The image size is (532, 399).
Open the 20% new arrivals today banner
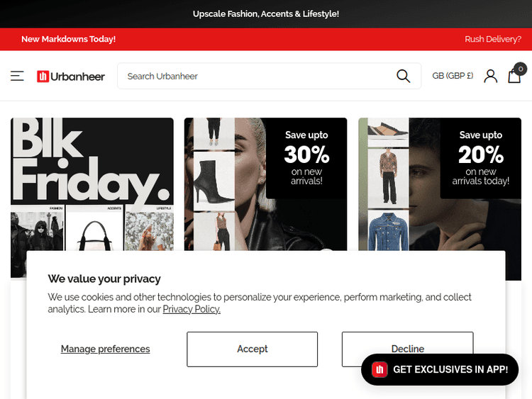click(440, 184)
